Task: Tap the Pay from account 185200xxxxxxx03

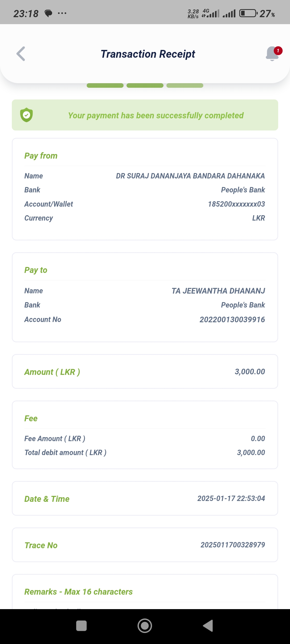Action: coord(236,204)
